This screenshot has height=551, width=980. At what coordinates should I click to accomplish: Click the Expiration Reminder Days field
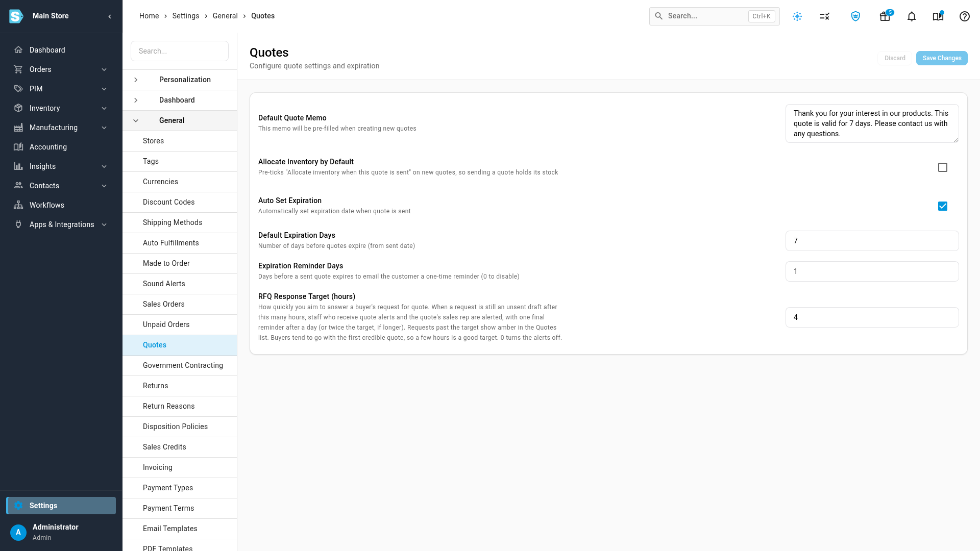point(872,271)
